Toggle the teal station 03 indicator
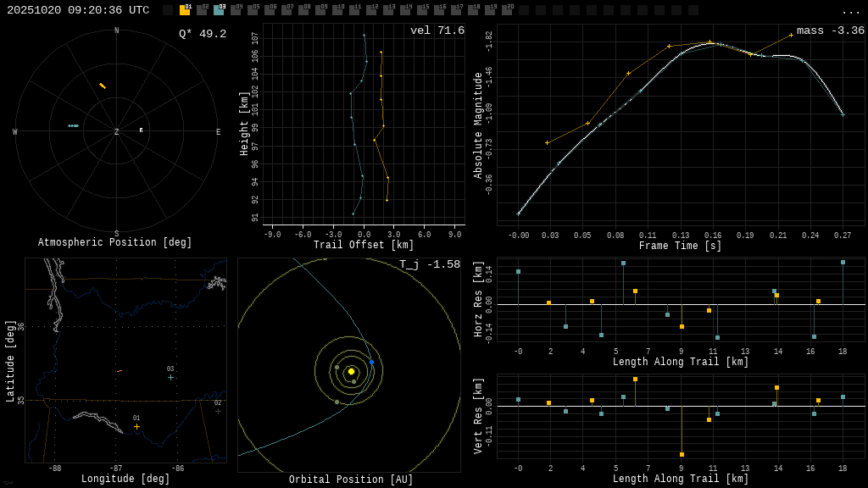Screen dimensions: 868x488 (219, 10)
